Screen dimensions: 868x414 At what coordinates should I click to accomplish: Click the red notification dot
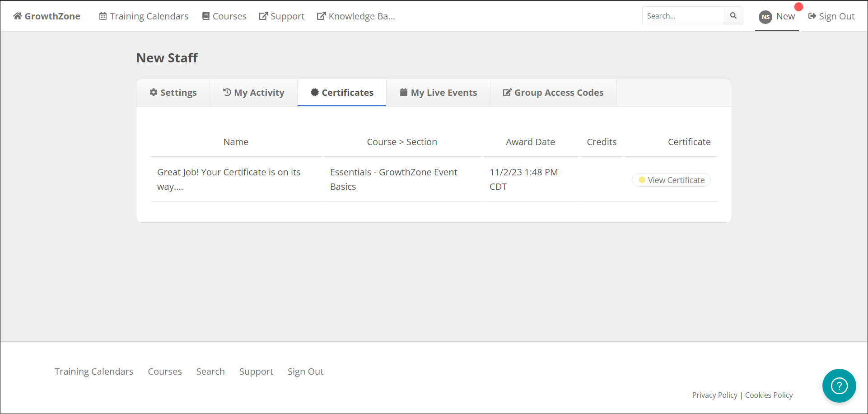[x=798, y=7]
